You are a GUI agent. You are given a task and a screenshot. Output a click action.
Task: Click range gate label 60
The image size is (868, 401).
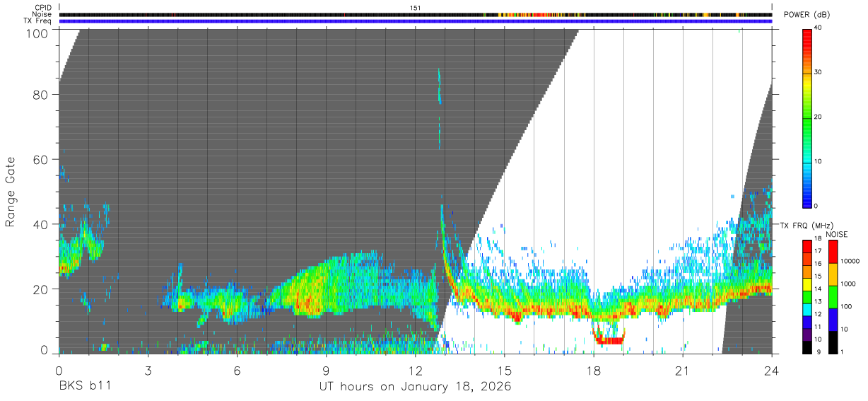point(40,159)
